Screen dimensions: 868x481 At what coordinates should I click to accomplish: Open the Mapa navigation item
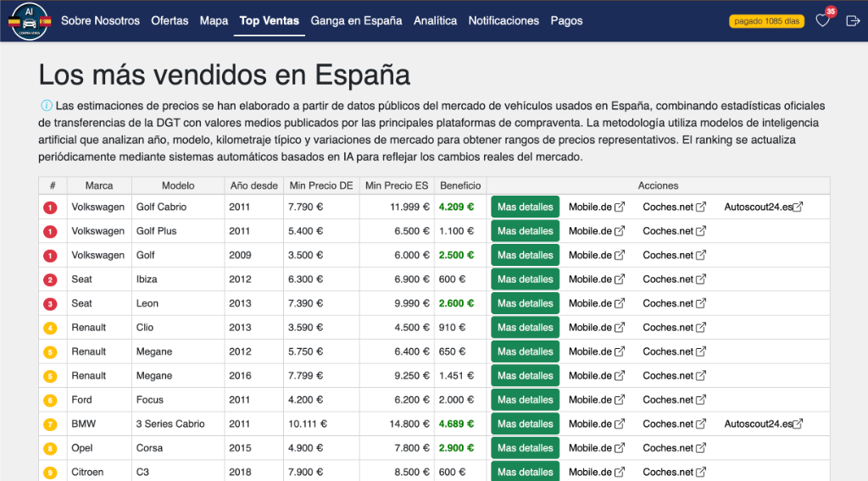(x=214, y=20)
